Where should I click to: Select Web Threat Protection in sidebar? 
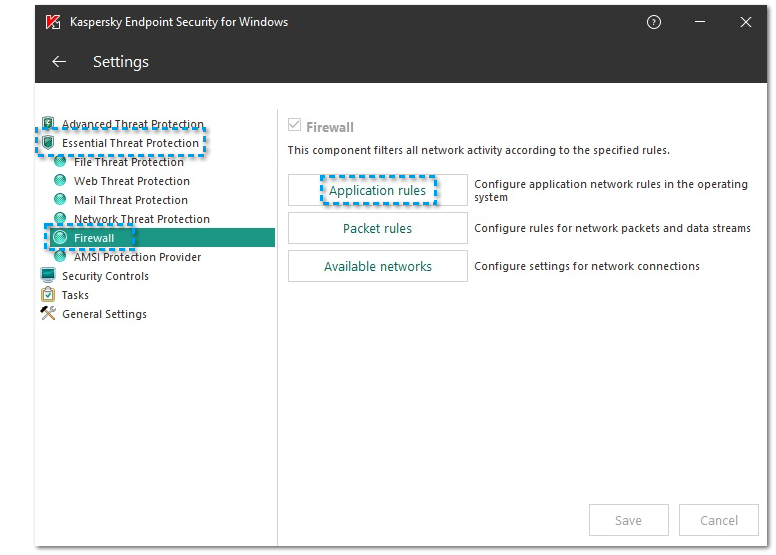click(x=131, y=181)
